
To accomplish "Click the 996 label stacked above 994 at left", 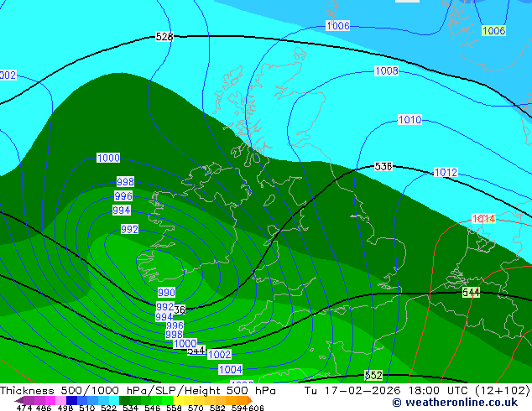I will (x=123, y=196).
